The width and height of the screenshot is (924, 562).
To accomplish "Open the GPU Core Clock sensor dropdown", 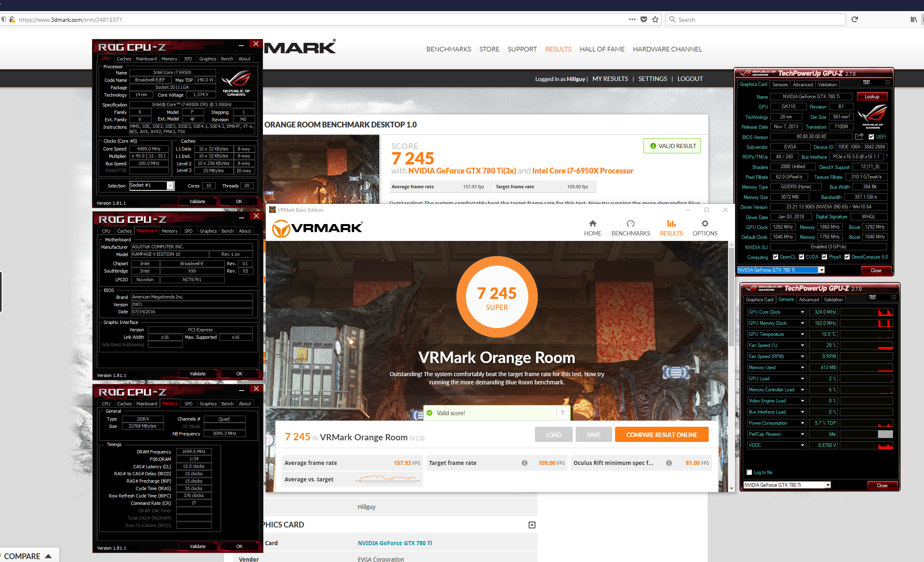I will 802,312.
